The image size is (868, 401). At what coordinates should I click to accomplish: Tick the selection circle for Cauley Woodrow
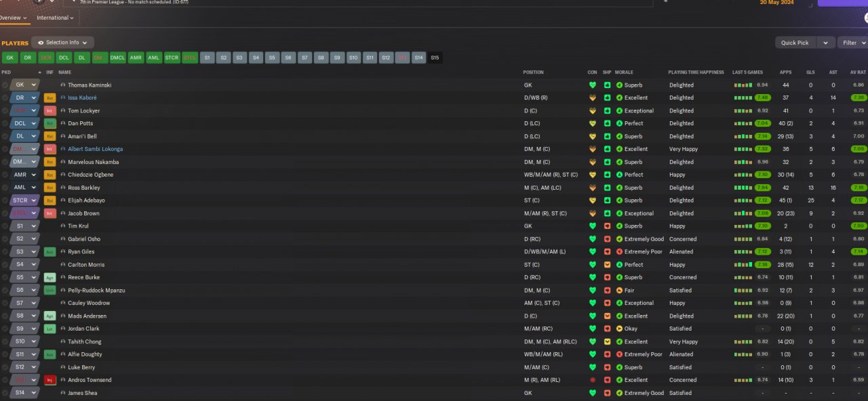[x=5, y=303]
